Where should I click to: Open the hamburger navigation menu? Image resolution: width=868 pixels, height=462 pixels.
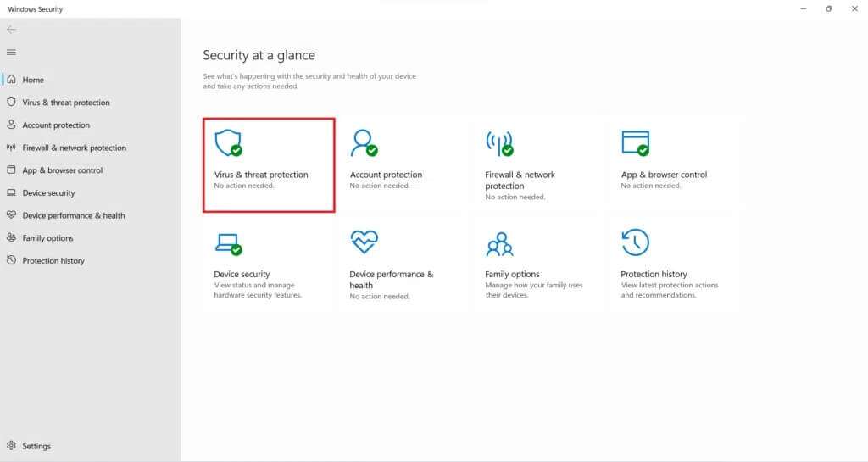(11, 53)
